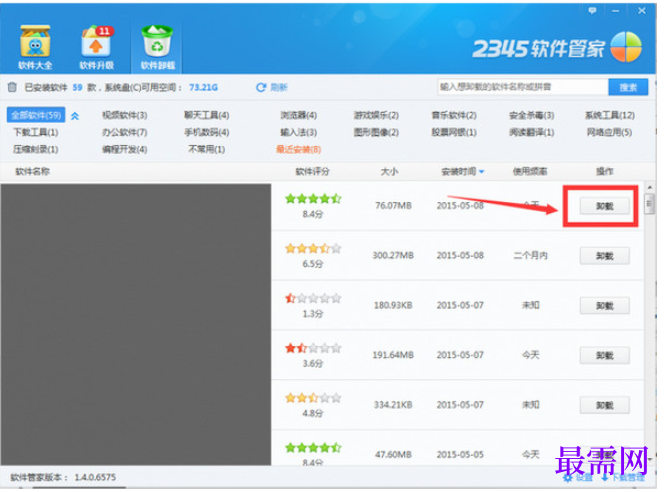Uninstall the 76.07MB software

pos(604,206)
